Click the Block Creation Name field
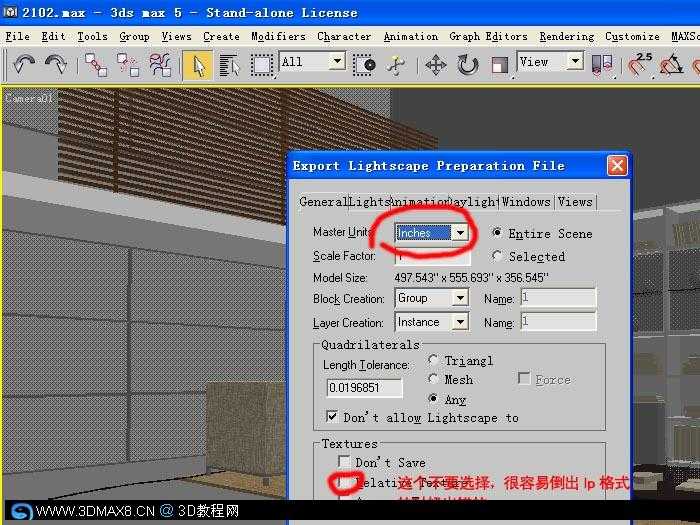 point(558,298)
